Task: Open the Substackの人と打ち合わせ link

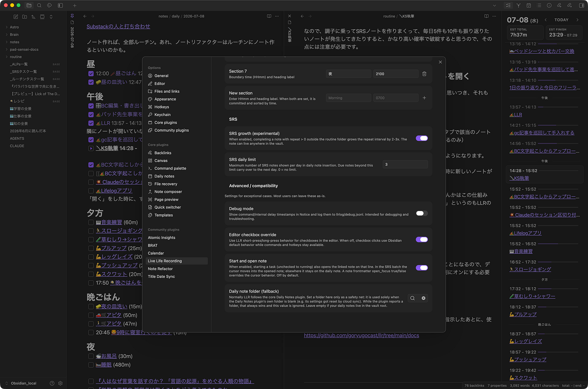Action: [118, 27]
